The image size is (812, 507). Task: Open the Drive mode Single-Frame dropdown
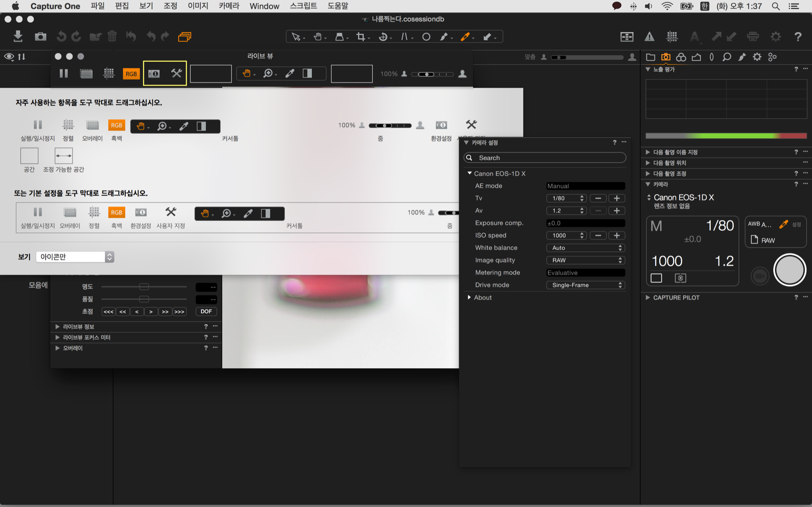pyautogui.click(x=585, y=285)
